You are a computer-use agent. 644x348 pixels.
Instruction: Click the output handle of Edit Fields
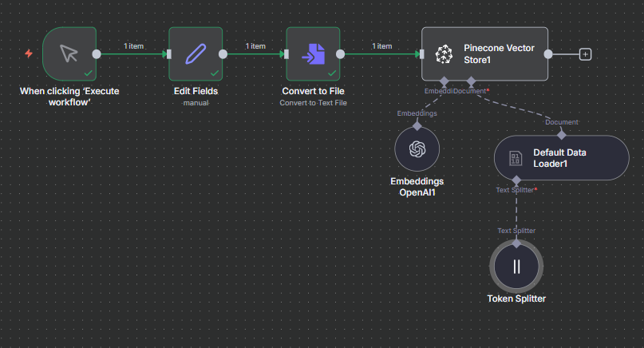pos(223,54)
